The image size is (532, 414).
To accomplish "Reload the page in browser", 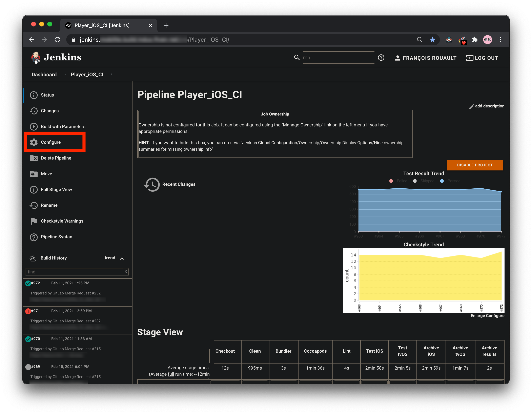I will click(x=58, y=39).
